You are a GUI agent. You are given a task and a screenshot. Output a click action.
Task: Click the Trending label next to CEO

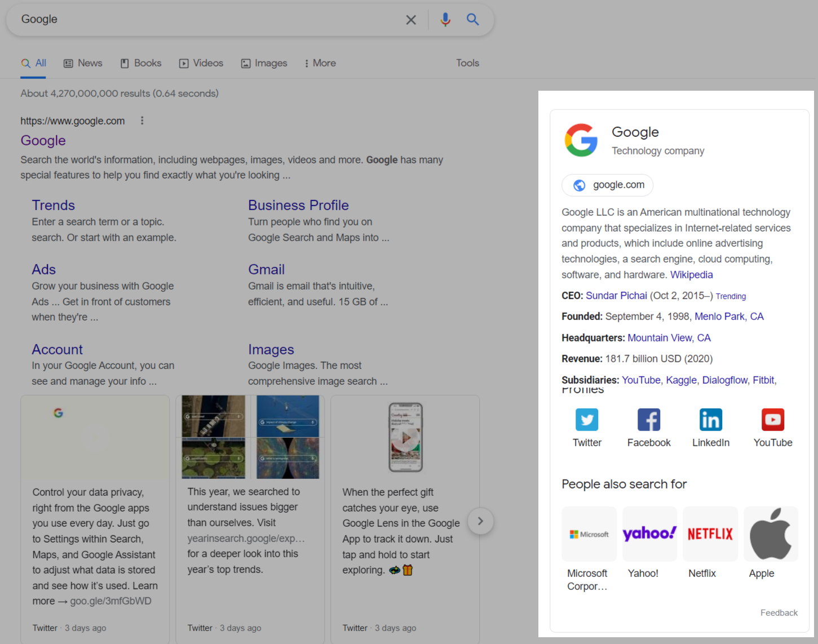pos(731,296)
